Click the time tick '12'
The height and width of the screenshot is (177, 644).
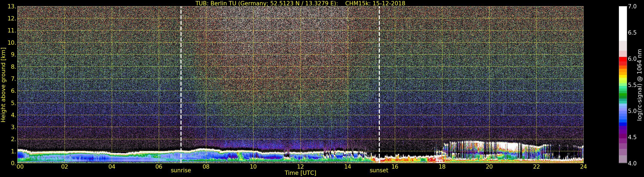click(x=300, y=167)
